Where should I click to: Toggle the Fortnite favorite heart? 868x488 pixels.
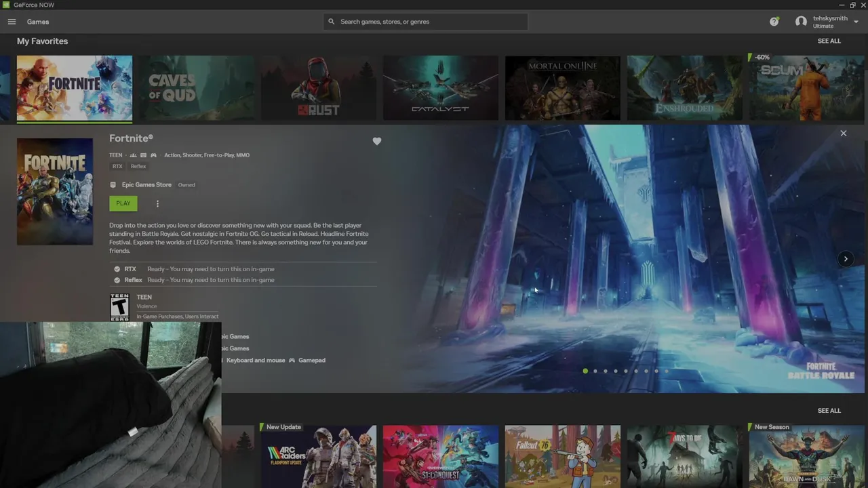(x=377, y=141)
